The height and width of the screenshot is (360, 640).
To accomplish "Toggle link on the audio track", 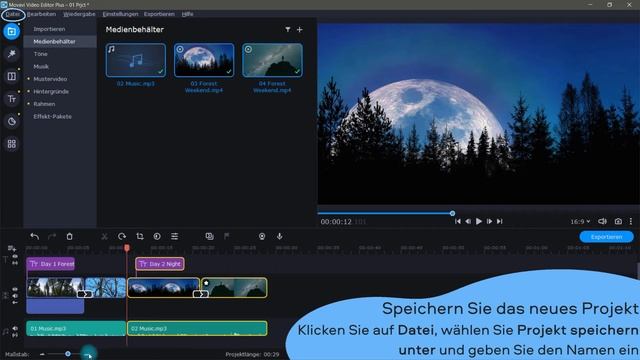I will tap(15, 335).
